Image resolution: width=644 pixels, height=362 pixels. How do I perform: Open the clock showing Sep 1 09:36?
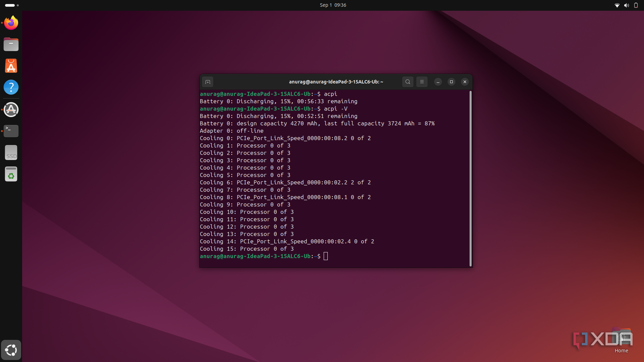(333, 5)
